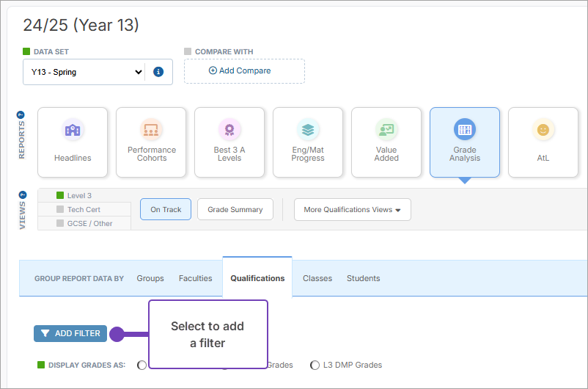Toggle the Level 3 view checkbox
The image size is (588, 389).
(62, 196)
